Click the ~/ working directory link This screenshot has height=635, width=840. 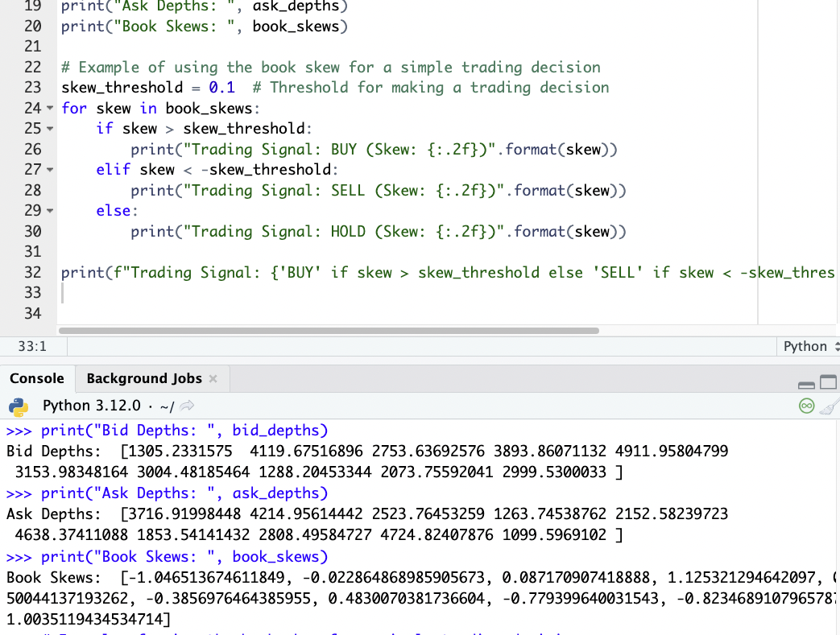(168, 405)
